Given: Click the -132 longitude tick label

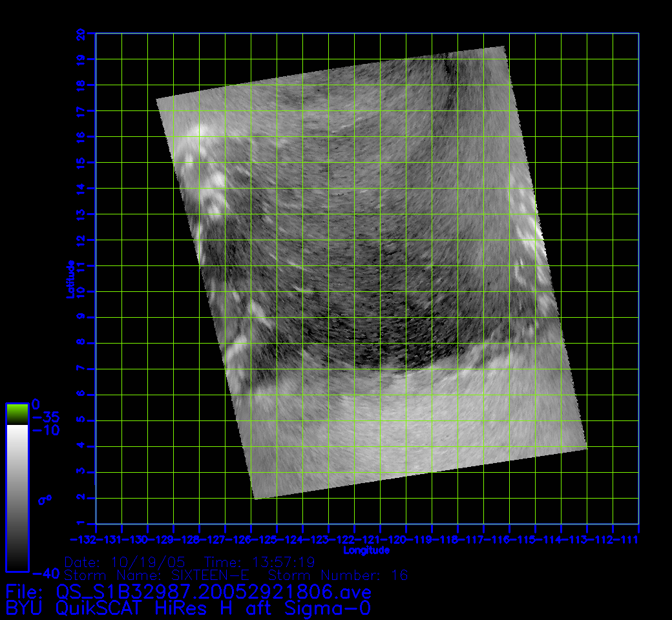Looking at the screenshot, I should (83, 539).
